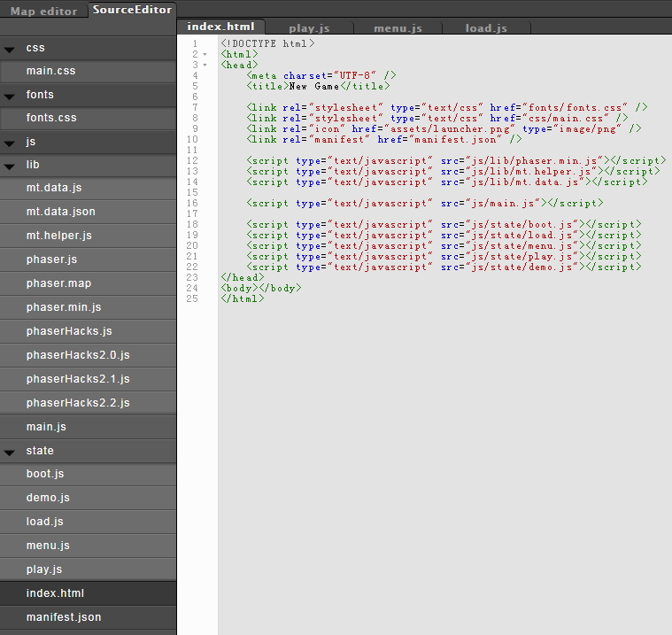Select the lib folder label
Viewport: 672px width, 635px height.
[x=33, y=165]
